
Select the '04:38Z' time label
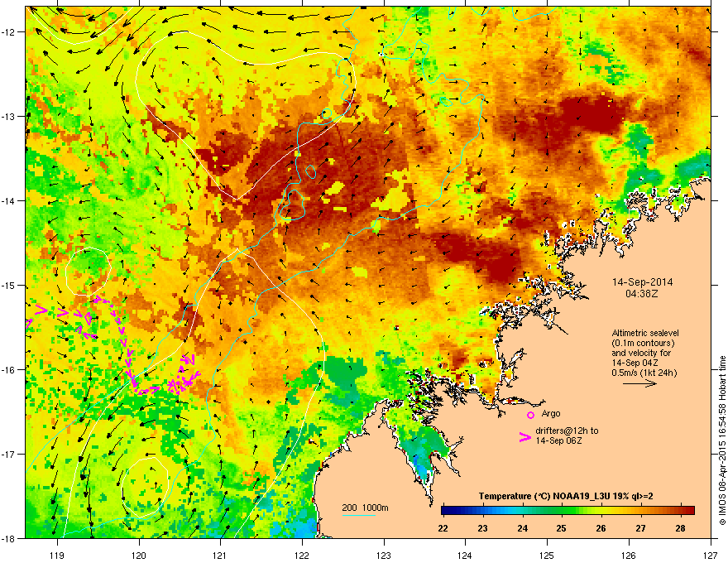642,294
